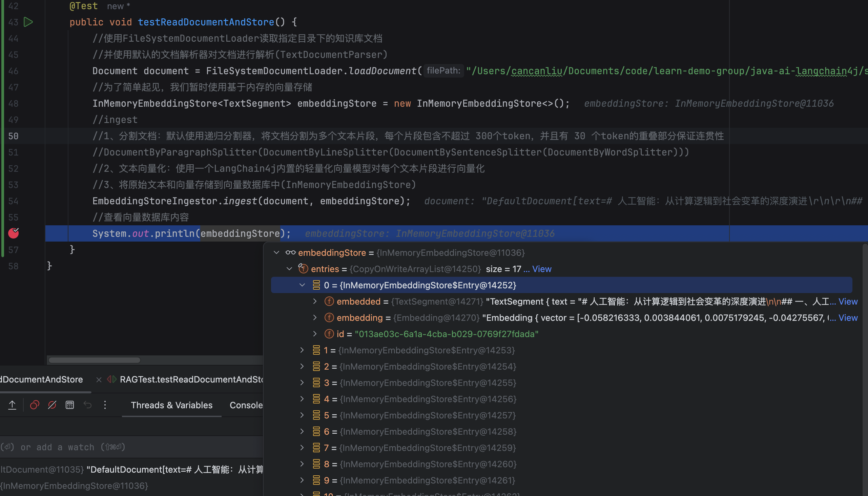The image size is (868, 496).
Task: Collapse the embeddingStore root node
Action: [276, 252]
